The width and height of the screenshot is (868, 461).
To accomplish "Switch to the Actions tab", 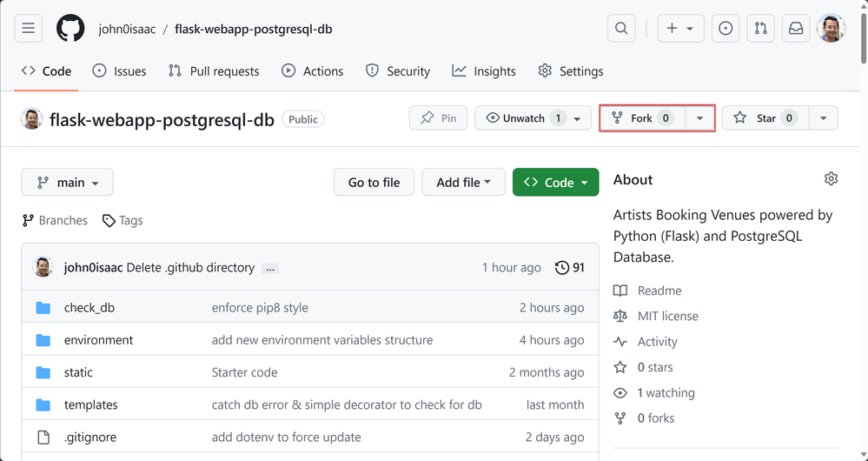I will pos(312,71).
